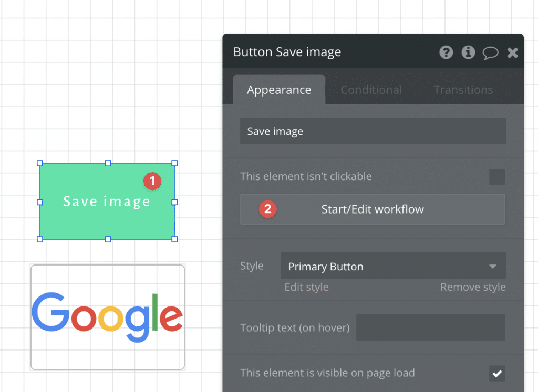Image resolution: width=538 pixels, height=392 pixels.
Task: Toggle 'This element isn't clickable' checkbox
Action: pyautogui.click(x=496, y=177)
